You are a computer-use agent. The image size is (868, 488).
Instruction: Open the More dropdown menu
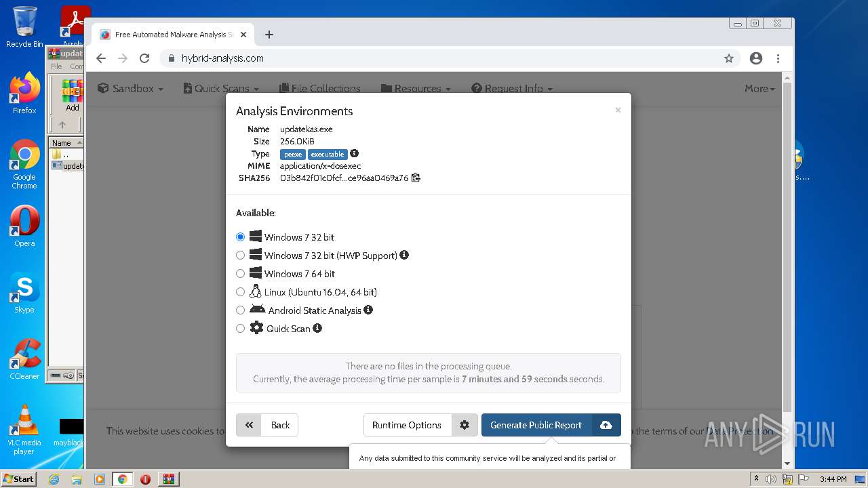[759, 88]
